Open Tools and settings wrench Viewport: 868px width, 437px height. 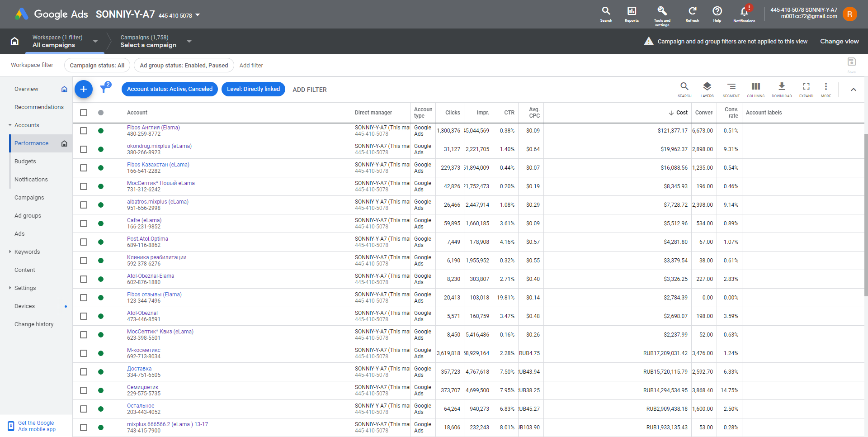(x=662, y=15)
